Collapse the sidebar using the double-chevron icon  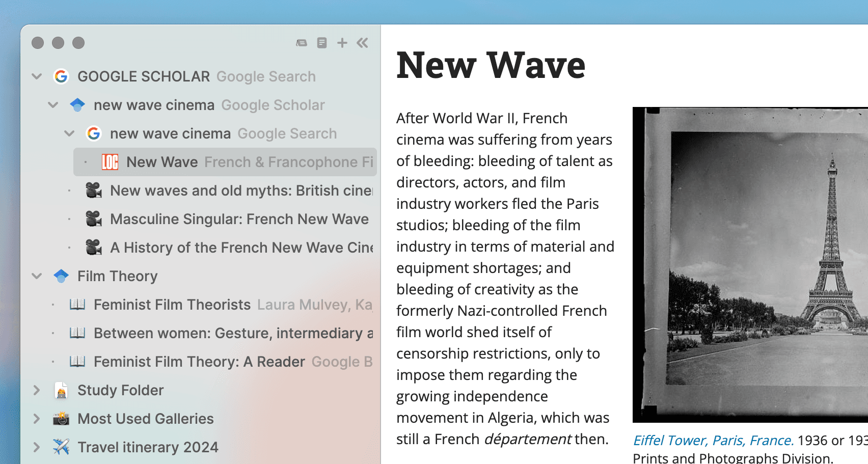(362, 43)
